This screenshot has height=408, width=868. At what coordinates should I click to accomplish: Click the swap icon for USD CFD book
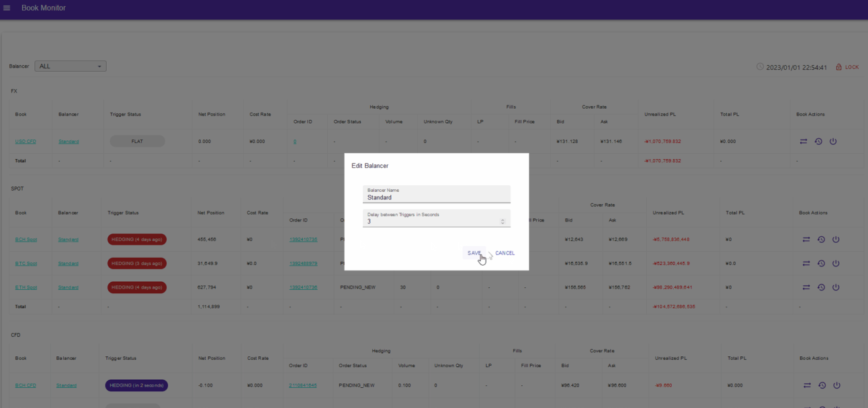(804, 142)
